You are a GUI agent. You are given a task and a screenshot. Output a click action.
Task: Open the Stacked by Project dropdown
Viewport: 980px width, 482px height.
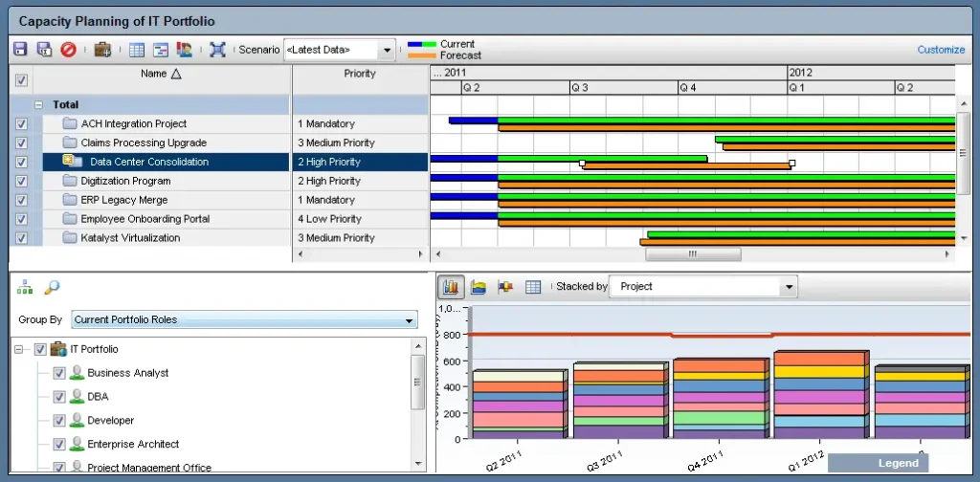pyautogui.click(x=789, y=287)
